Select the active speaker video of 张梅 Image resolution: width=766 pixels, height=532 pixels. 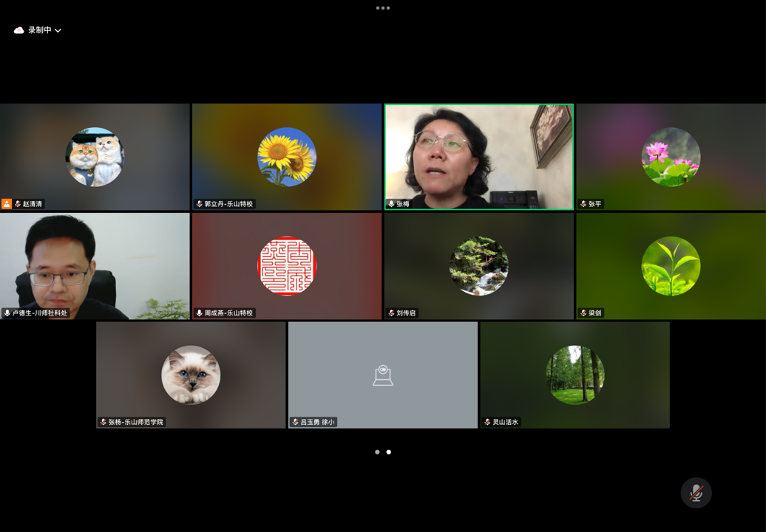coord(478,155)
